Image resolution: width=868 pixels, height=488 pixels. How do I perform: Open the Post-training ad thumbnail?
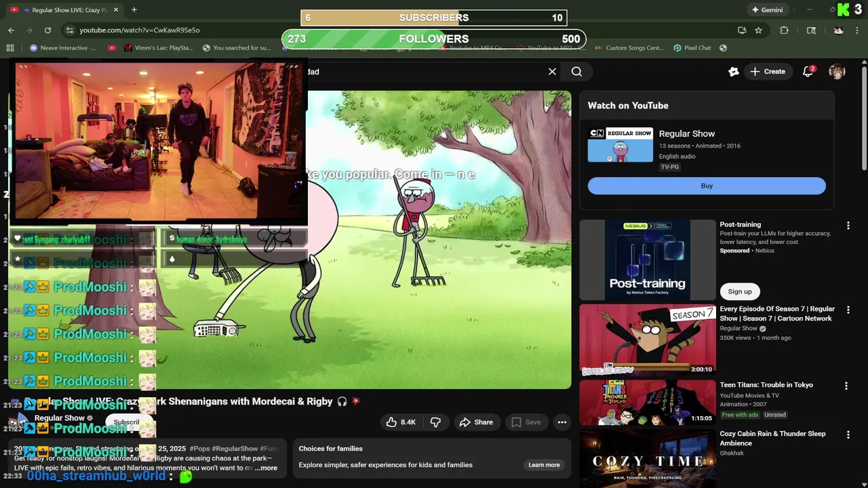[x=647, y=260]
